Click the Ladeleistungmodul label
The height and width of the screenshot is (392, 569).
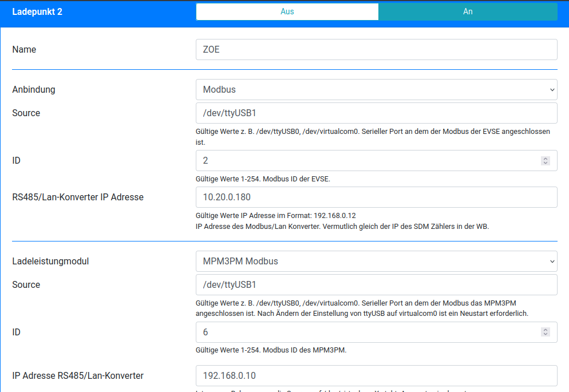click(50, 262)
